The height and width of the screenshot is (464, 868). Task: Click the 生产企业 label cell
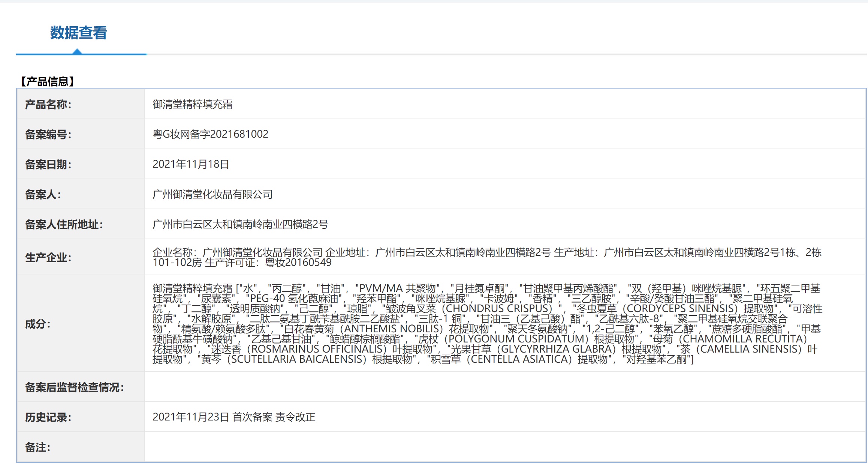(48, 257)
